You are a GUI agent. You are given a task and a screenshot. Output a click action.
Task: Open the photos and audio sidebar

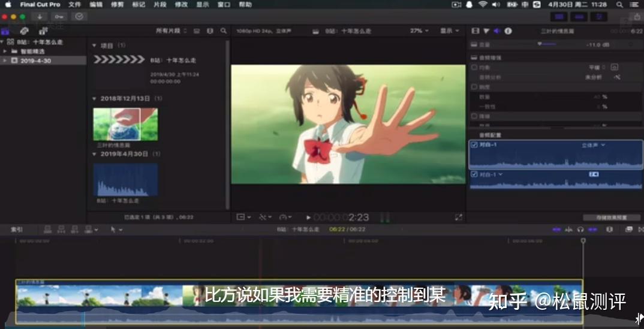(24, 31)
